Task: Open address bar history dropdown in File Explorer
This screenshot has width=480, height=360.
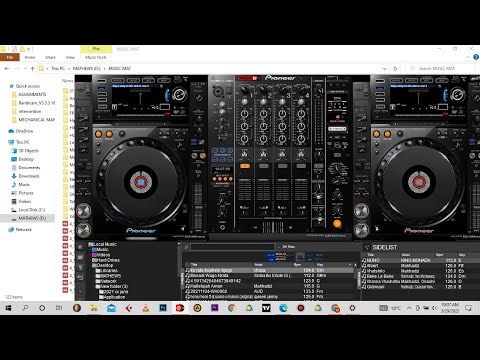Action: [385, 68]
